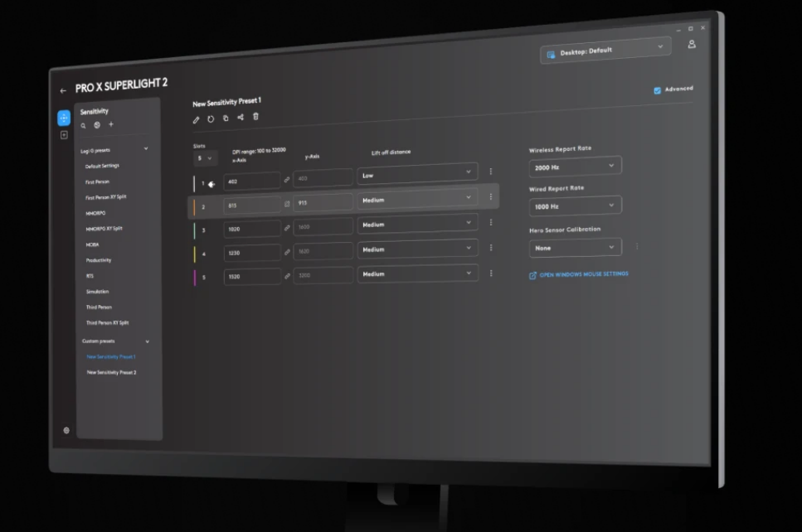Toggle the X/Y link icon for slot 1
This screenshot has height=532, width=802.
pyautogui.click(x=287, y=179)
